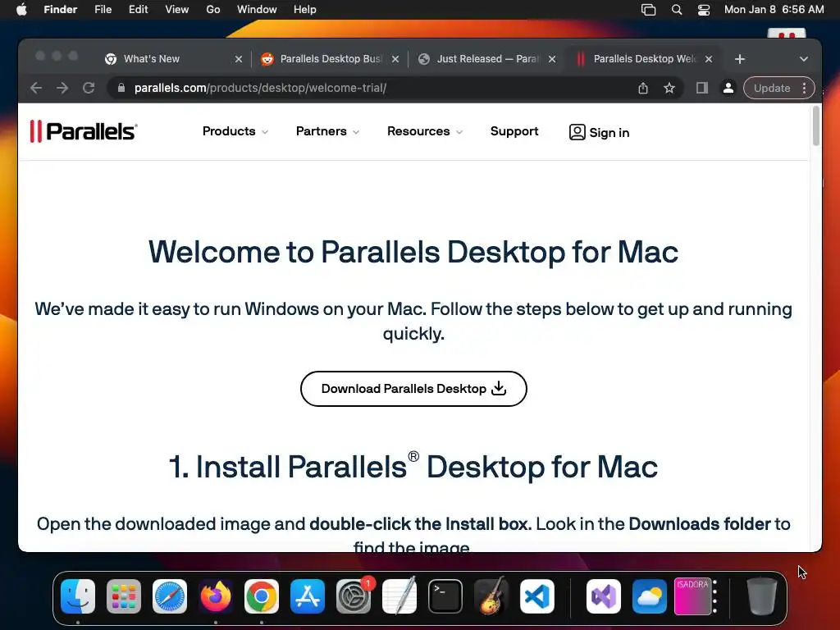Open the Chrome side panel icon

pyautogui.click(x=702, y=88)
